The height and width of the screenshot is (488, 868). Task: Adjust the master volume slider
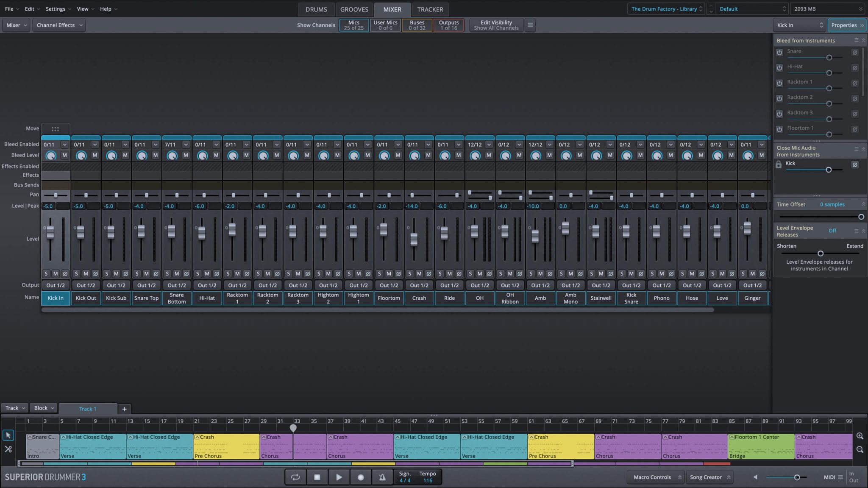(797, 477)
